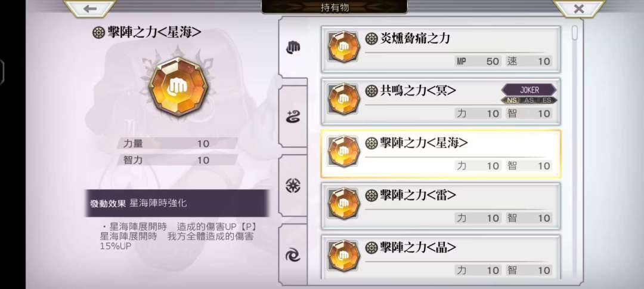This screenshot has height=289, width=644.
Task: Select the 共鳴之力<冥> item
Action: tap(440, 102)
